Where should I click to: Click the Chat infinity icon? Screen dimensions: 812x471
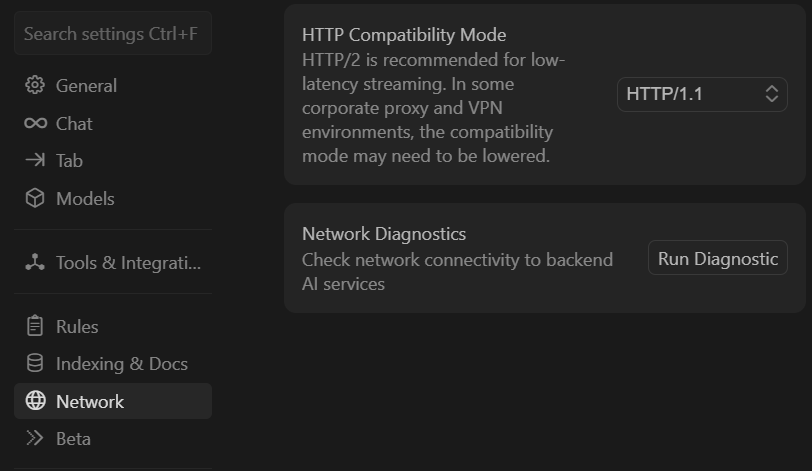pos(35,123)
